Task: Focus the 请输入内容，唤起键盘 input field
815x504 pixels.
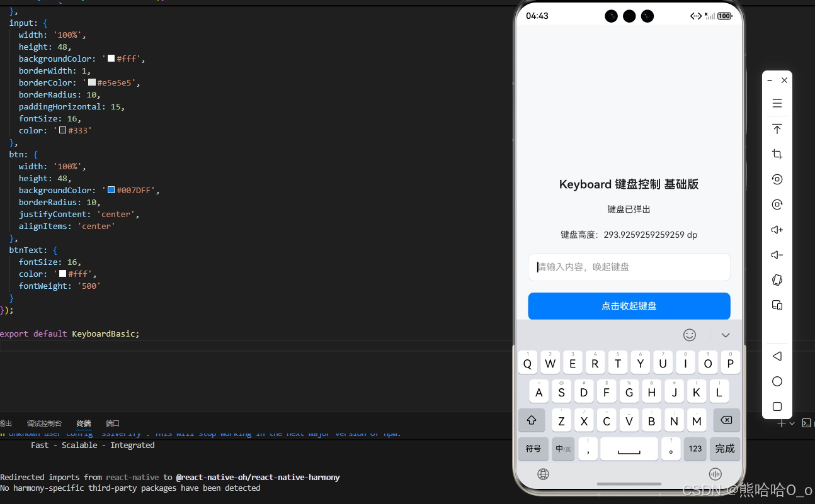Action: point(629,267)
